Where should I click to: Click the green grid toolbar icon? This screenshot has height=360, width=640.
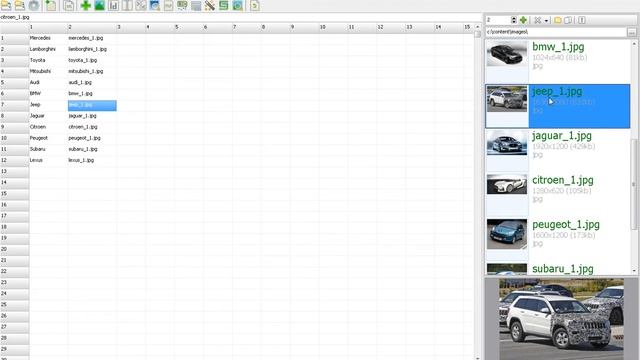coord(182,5)
